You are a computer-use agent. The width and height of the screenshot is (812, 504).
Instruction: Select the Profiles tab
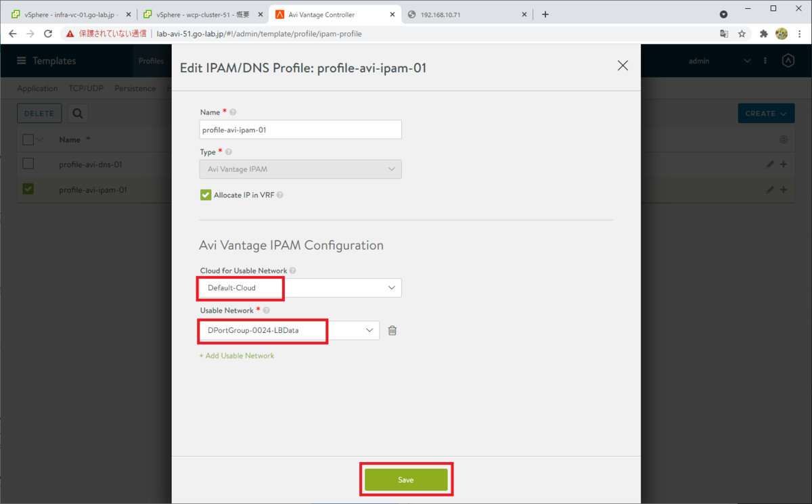pyautogui.click(x=151, y=61)
